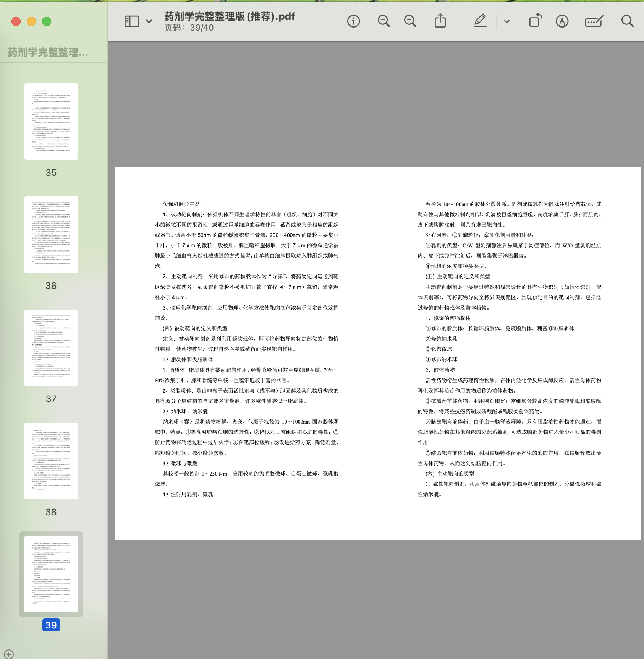Go to page 38 thumbnail

(x=51, y=461)
